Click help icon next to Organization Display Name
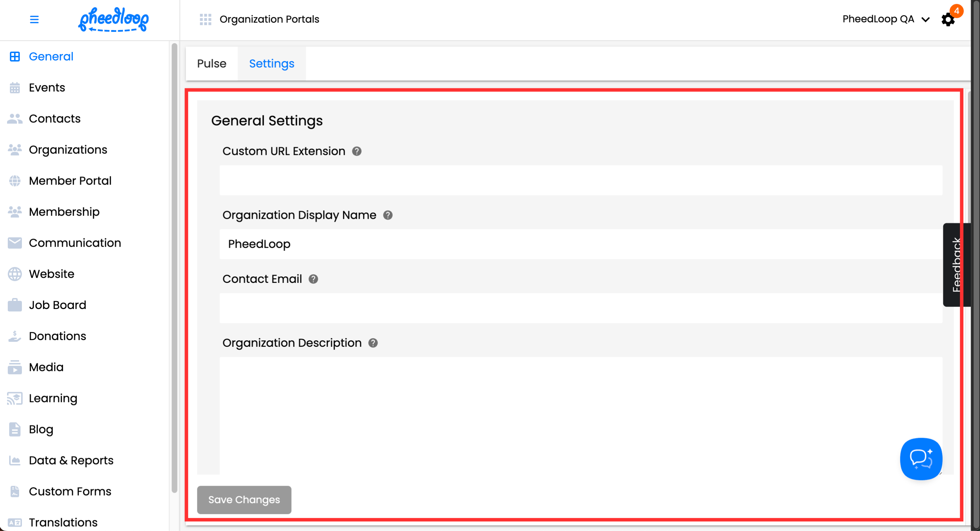Viewport: 980px width, 531px height. tap(388, 215)
